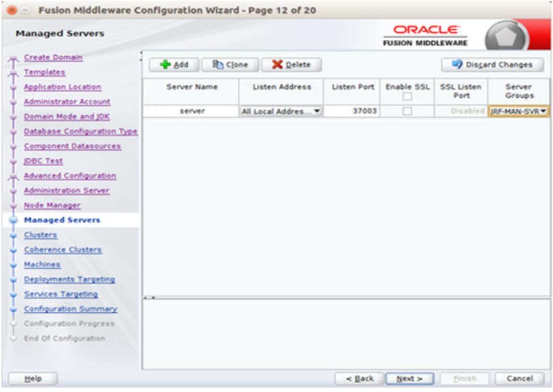Viewport: 553px width, 392px height.
Task: Click the Managed Servers step icon
Action: [14, 220]
